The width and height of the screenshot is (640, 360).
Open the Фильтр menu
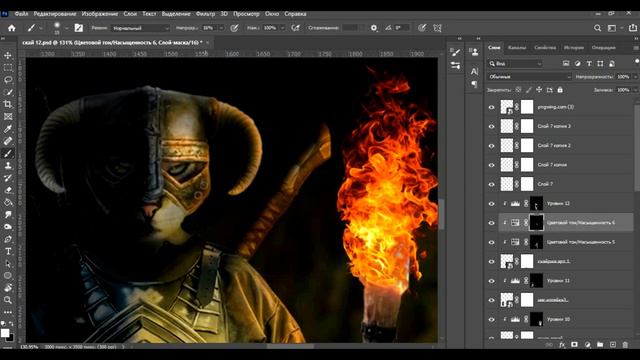(205, 14)
